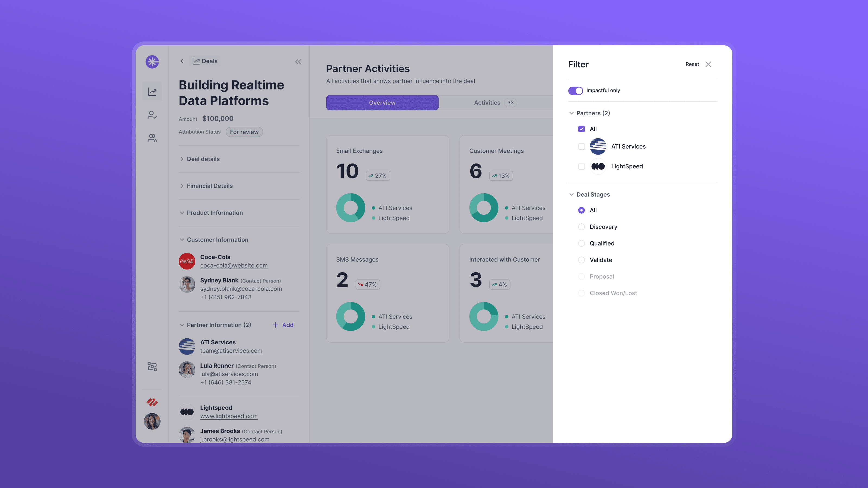868x488 pixels.
Task: Open the team@atiservices.com email link
Action: pyautogui.click(x=231, y=351)
